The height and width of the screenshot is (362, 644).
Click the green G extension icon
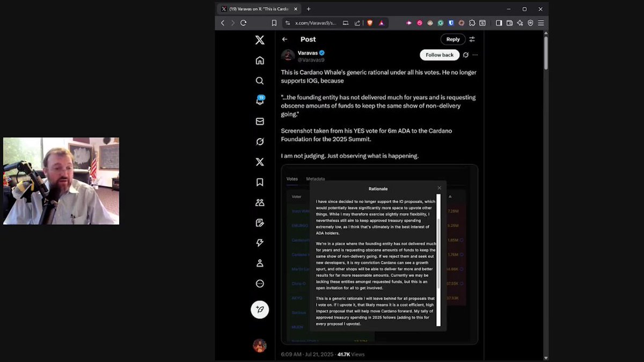pyautogui.click(x=441, y=23)
